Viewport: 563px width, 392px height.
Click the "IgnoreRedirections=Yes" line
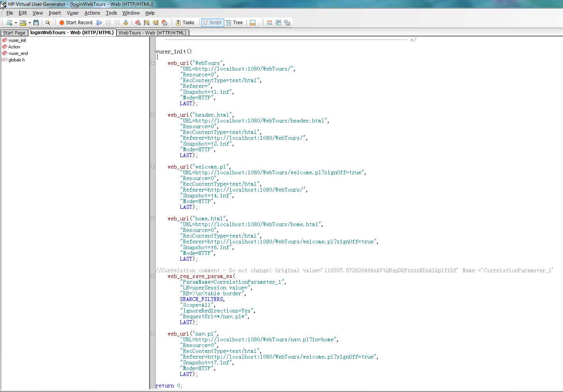[x=218, y=311]
